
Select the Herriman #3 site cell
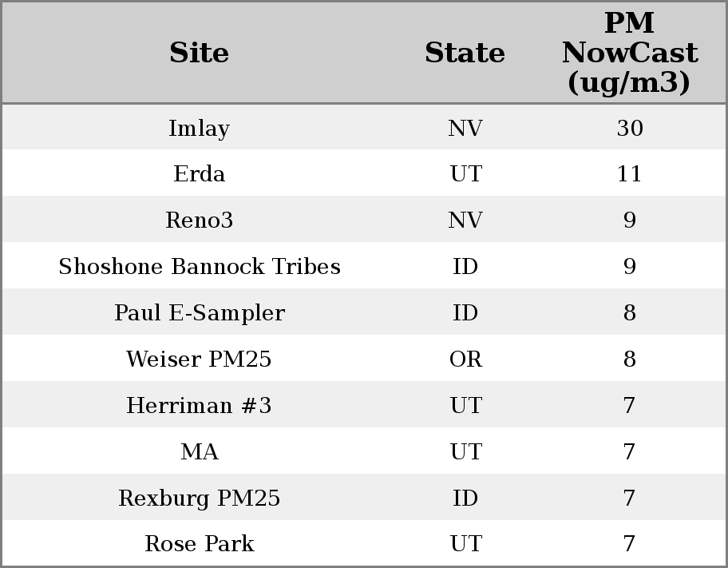click(x=200, y=406)
